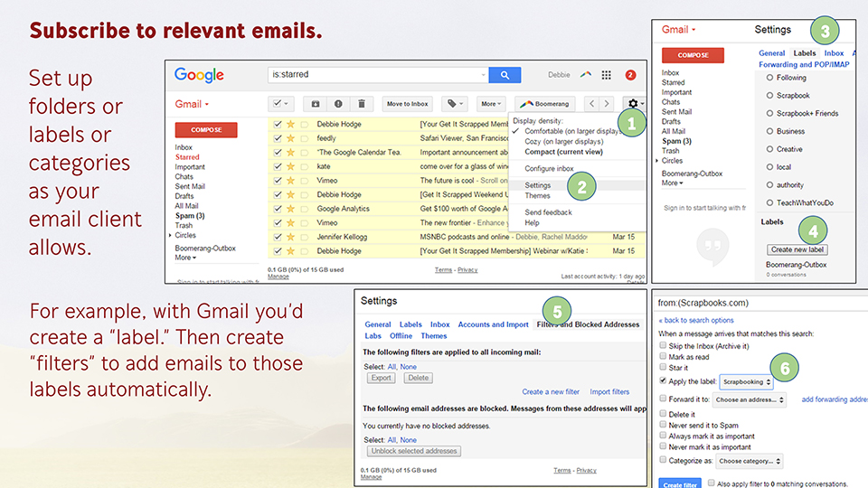868x488 pixels.
Task: Open the 'Choose an address' dropdown
Action: [x=749, y=399]
